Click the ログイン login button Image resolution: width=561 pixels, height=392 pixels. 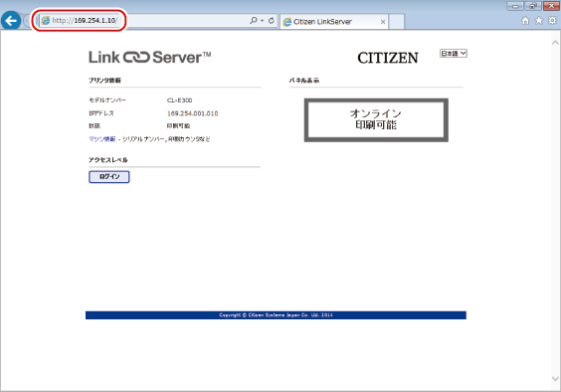[x=109, y=177]
